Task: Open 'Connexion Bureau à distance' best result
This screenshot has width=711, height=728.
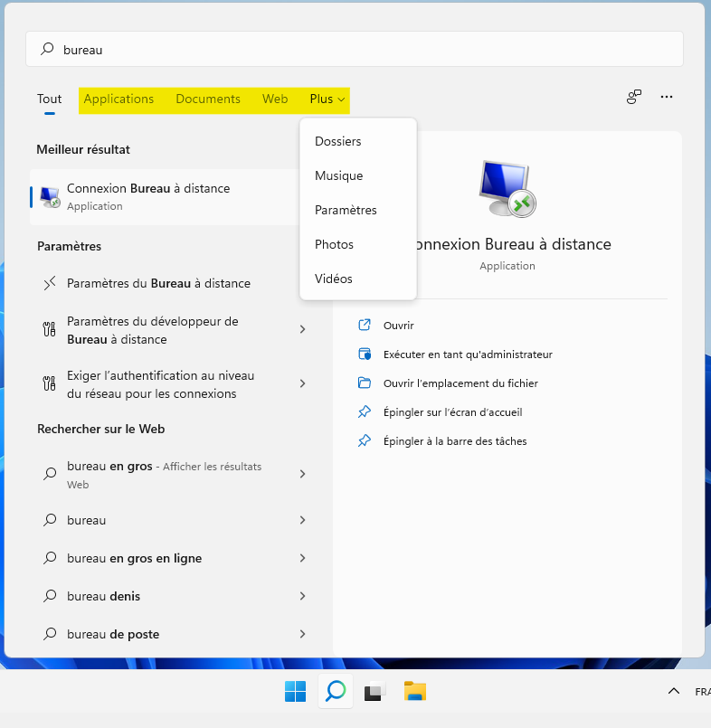Action: (148, 196)
